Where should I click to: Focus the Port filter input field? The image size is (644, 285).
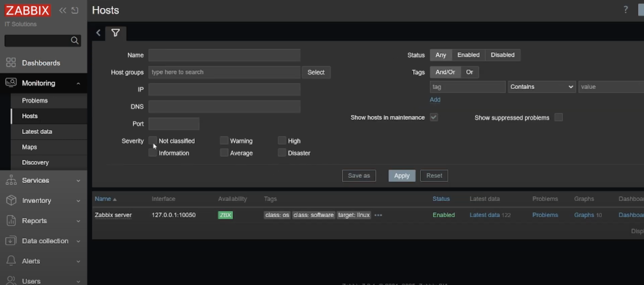[x=174, y=124]
